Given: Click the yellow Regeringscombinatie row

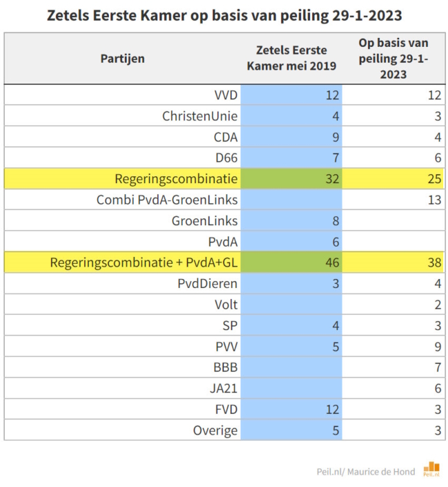Looking at the screenshot, I should tap(224, 179).
